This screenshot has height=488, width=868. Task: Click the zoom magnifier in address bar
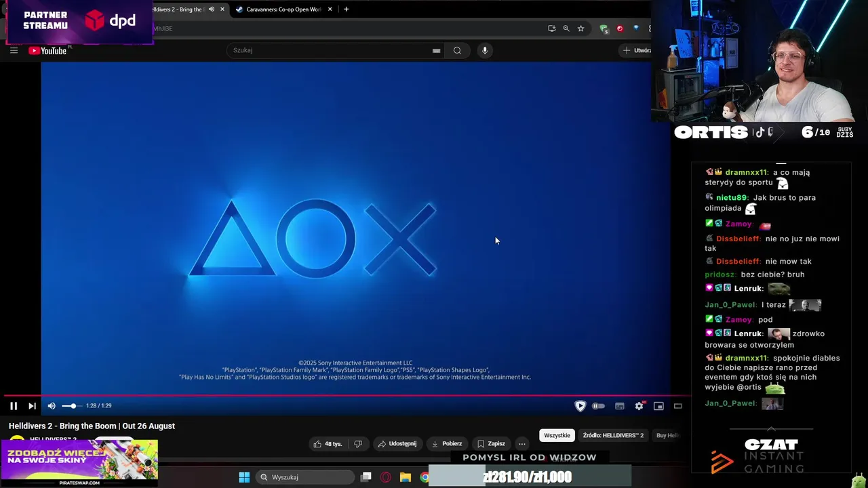click(566, 28)
